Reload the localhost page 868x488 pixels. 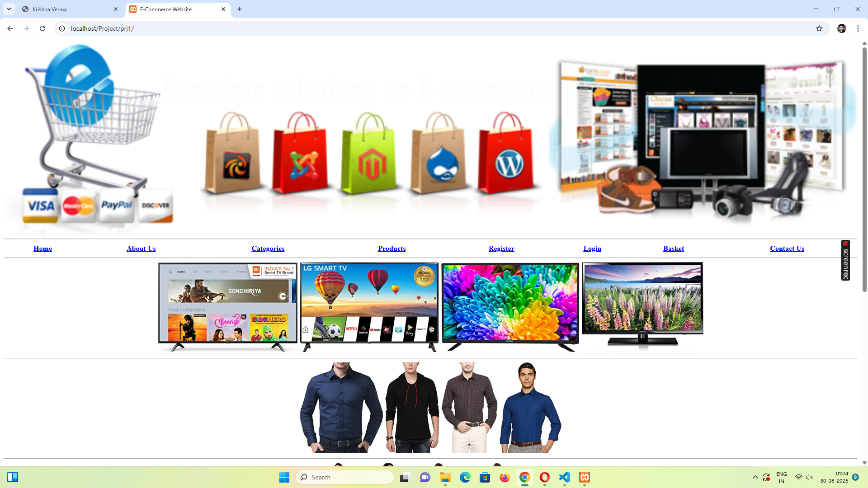pos(42,28)
